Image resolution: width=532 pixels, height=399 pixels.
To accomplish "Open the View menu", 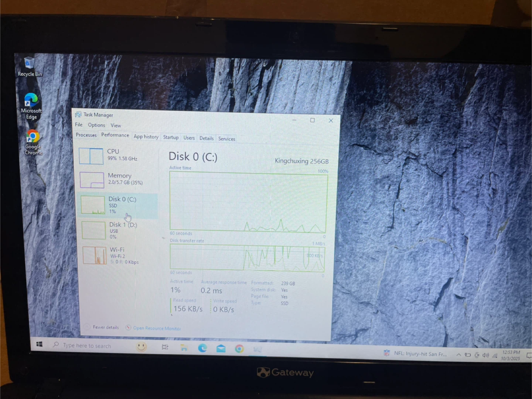I will [116, 126].
